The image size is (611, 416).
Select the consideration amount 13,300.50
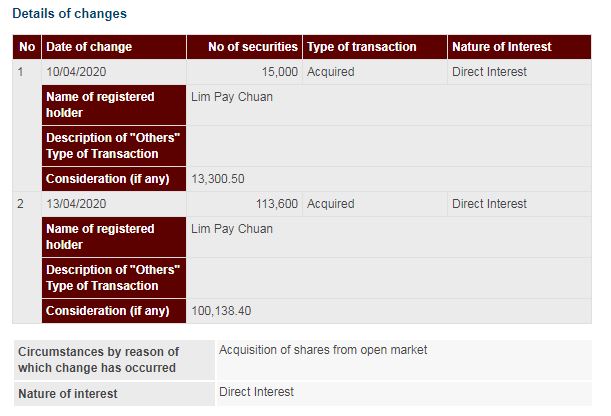[x=218, y=179]
